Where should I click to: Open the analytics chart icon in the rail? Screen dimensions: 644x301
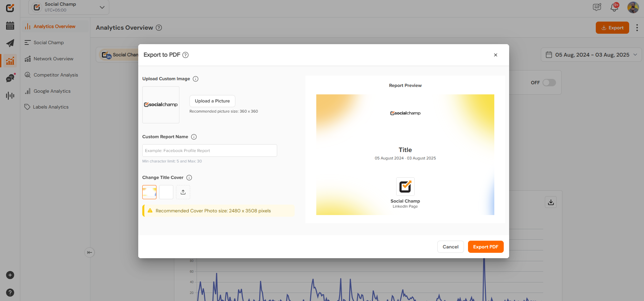point(10,61)
